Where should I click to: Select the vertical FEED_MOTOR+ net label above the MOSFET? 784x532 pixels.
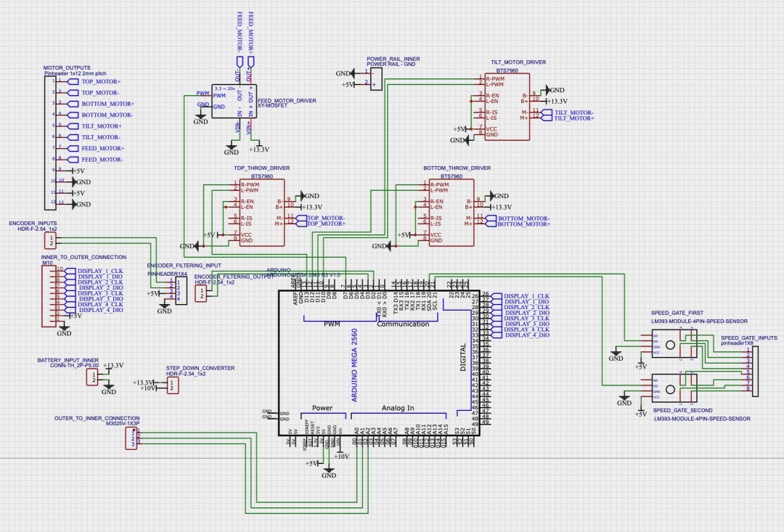pyautogui.click(x=250, y=33)
